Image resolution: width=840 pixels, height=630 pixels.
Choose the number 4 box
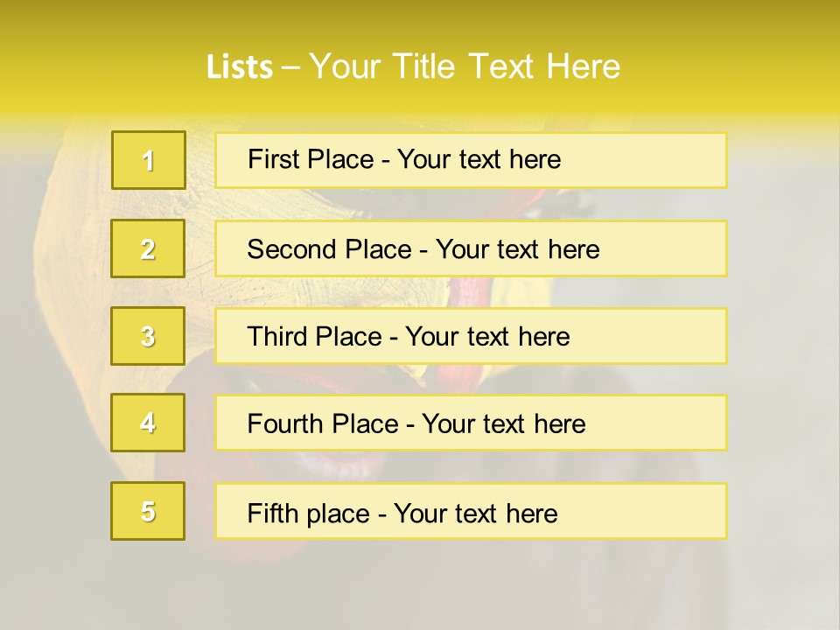149,423
